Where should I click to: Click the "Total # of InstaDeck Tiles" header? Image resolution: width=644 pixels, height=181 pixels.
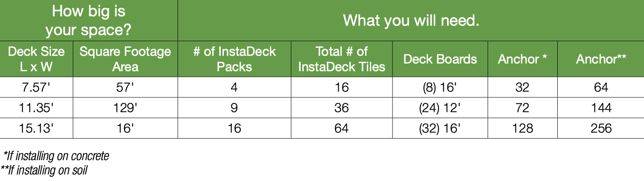342,59
